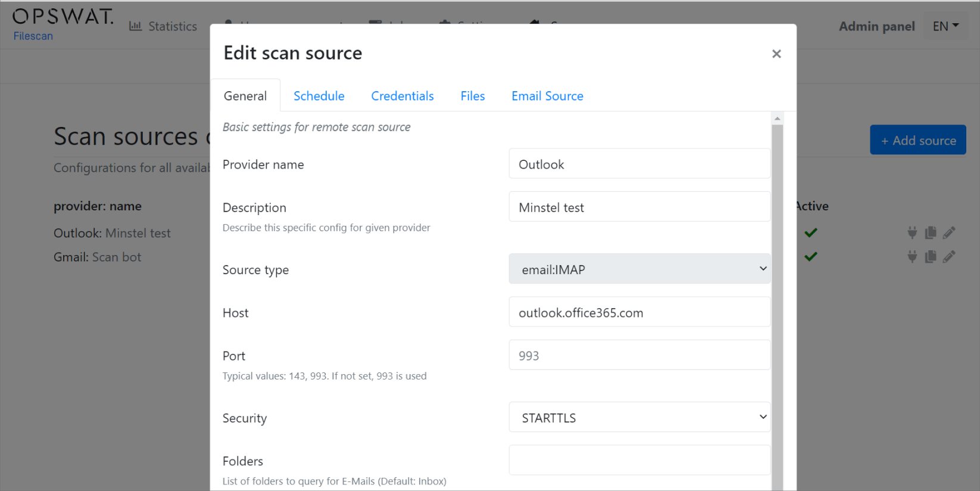The width and height of the screenshot is (980, 491).
Task: Click the Security label
Action: (245, 418)
